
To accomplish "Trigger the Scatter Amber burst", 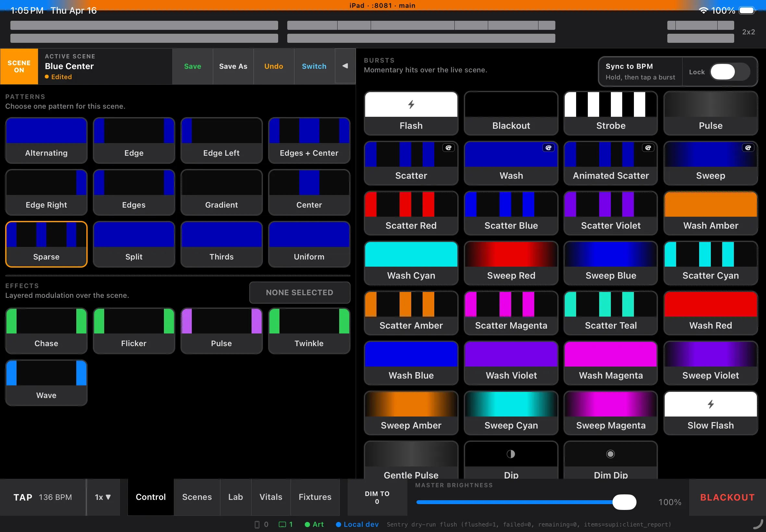I will tap(411, 313).
